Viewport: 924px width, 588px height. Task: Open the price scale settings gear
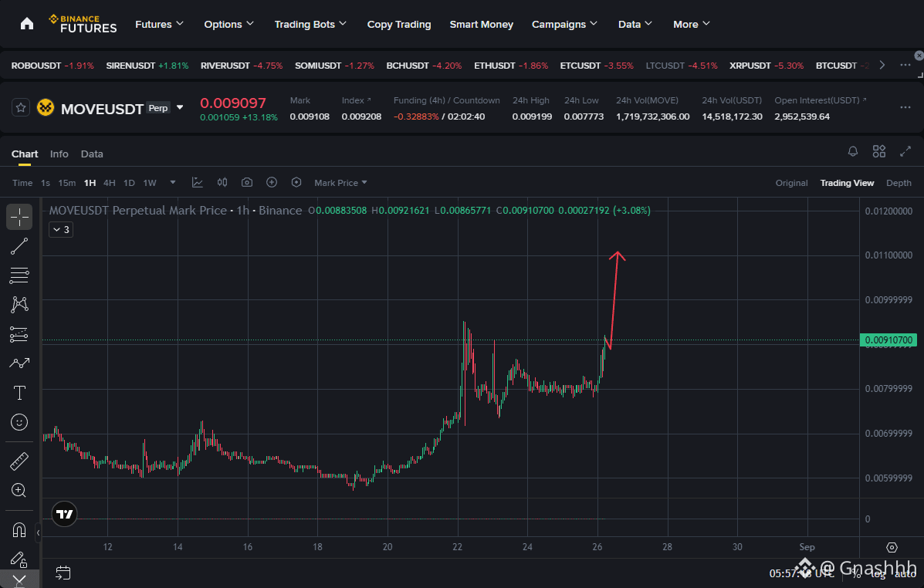892,547
